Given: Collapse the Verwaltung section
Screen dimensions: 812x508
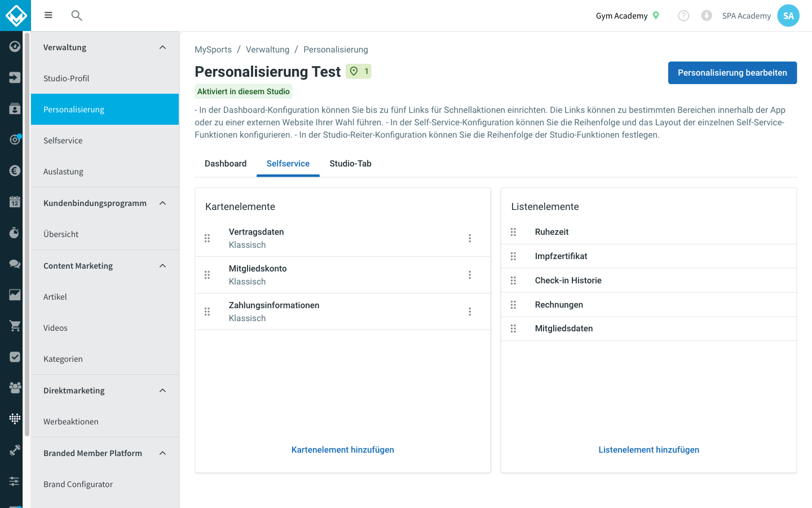Looking at the screenshot, I should (162, 47).
